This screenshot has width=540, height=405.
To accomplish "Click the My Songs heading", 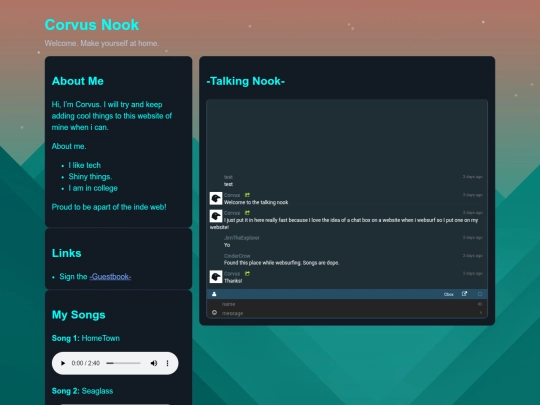I will [x=79, y=315].
